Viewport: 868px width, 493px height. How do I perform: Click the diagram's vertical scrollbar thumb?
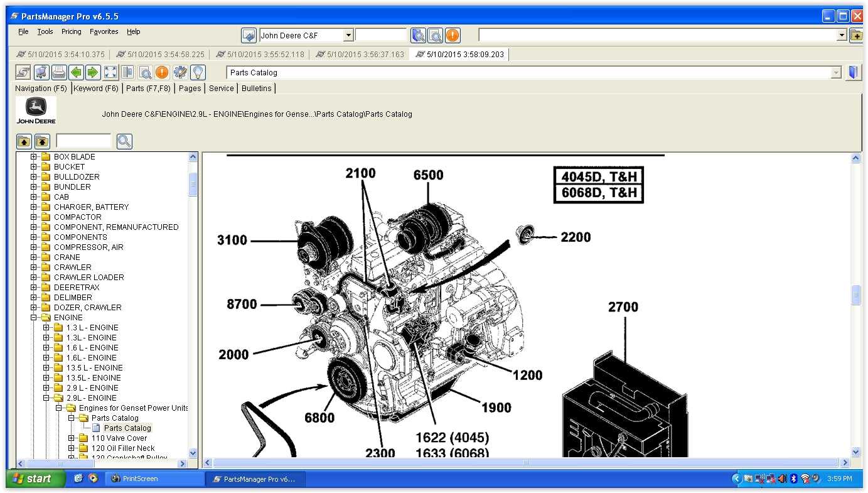click(x=856, y=295)
